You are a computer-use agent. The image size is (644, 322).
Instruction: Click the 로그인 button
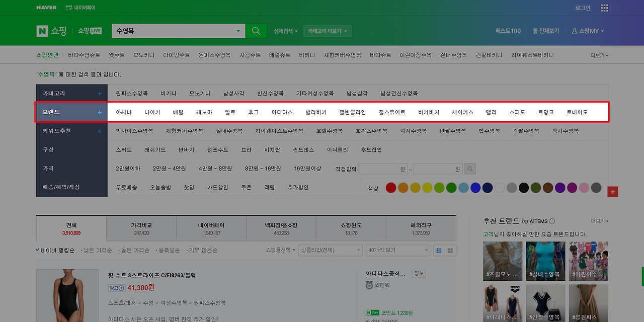click(x=582, y=8)
